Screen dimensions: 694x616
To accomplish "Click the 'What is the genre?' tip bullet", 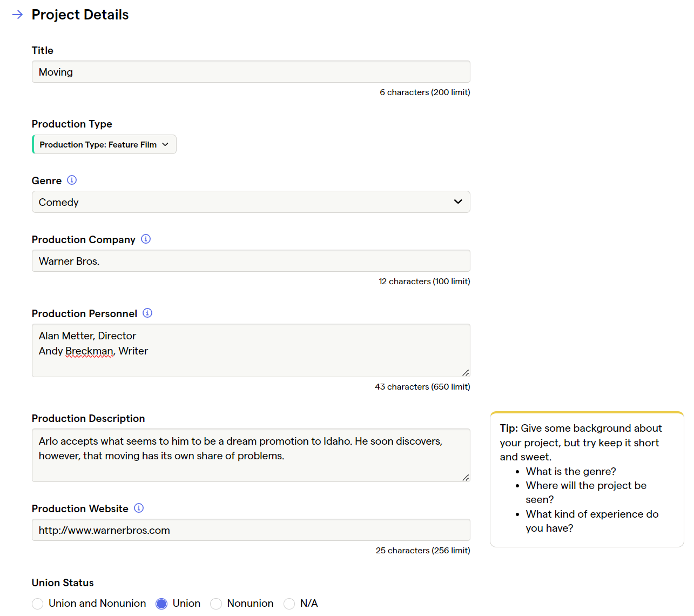I will click(x=571, y=471).
